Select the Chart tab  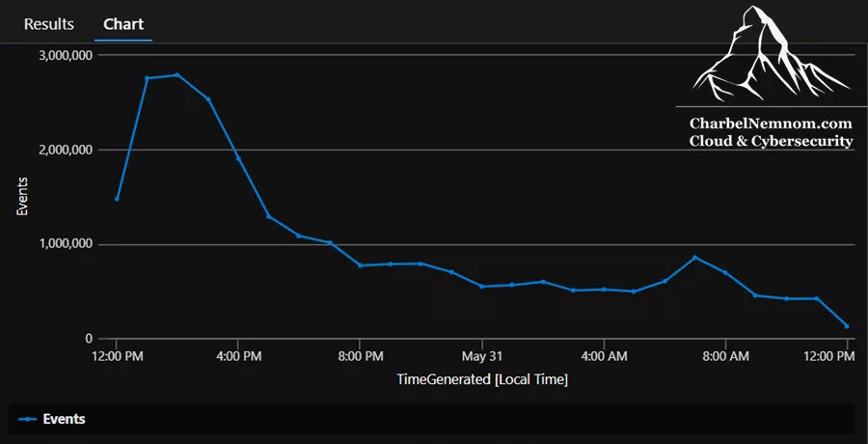point(123,24)
